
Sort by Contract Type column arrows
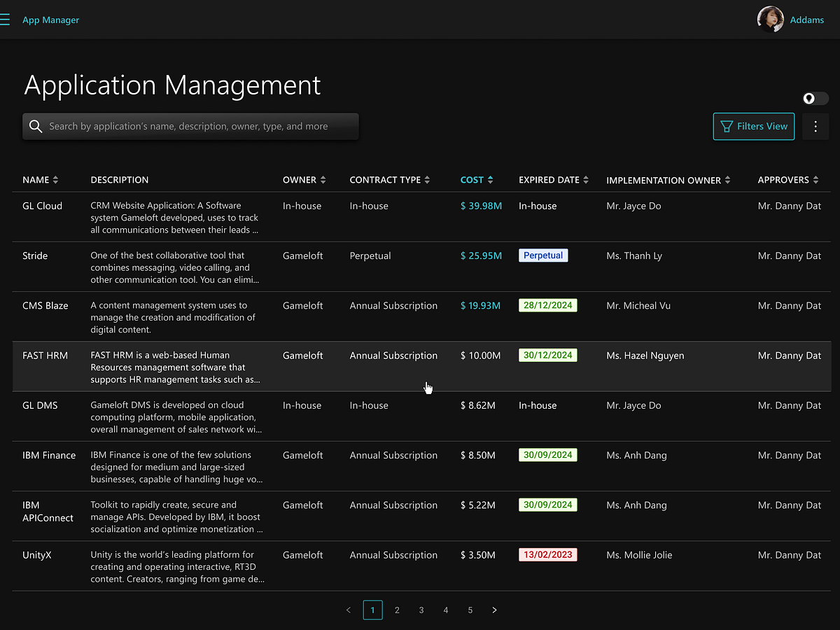pos(427,180)
